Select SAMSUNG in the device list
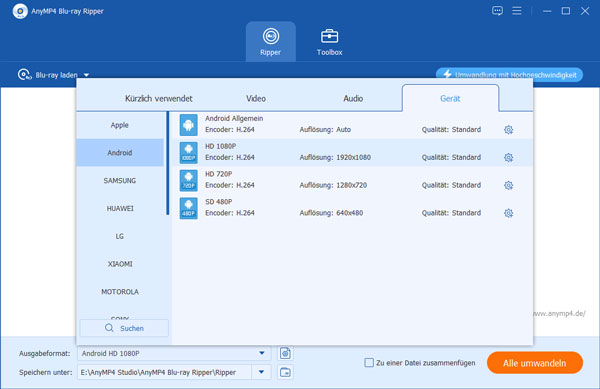 coord(120,181)
